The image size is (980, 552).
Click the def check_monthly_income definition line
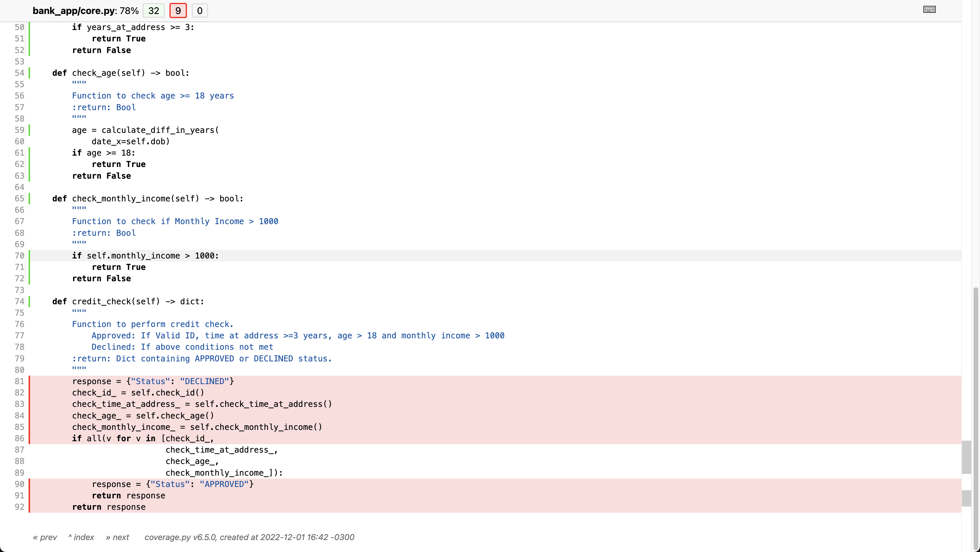[x=148, y=198]
